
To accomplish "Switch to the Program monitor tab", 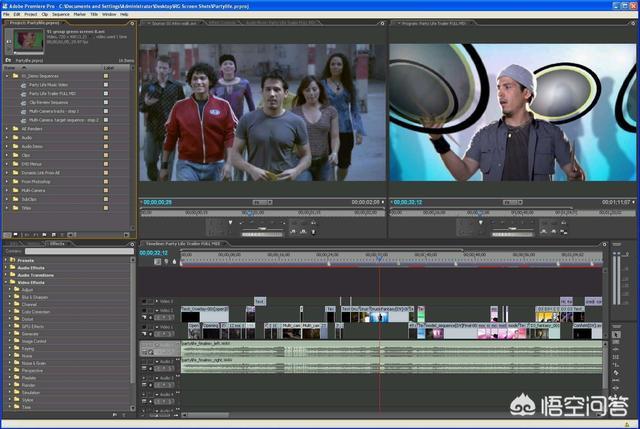I will click(x=433, y=23).
